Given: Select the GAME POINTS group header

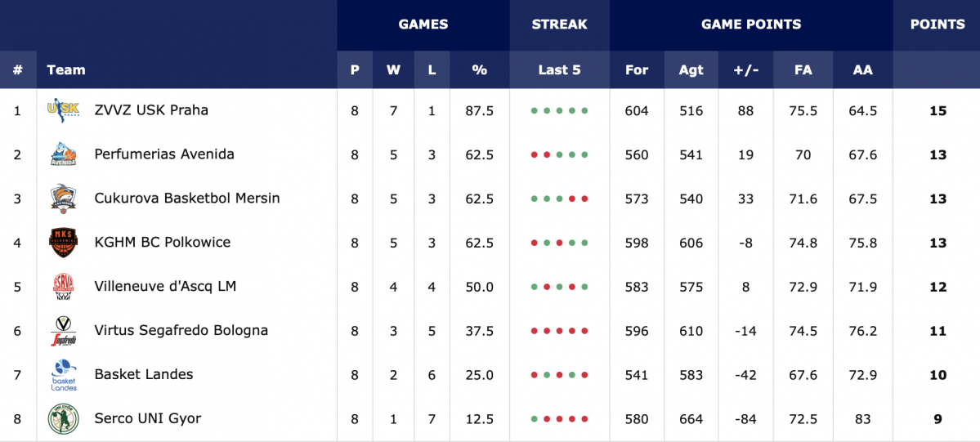Looking at the screenshot, I should point(751,25).
